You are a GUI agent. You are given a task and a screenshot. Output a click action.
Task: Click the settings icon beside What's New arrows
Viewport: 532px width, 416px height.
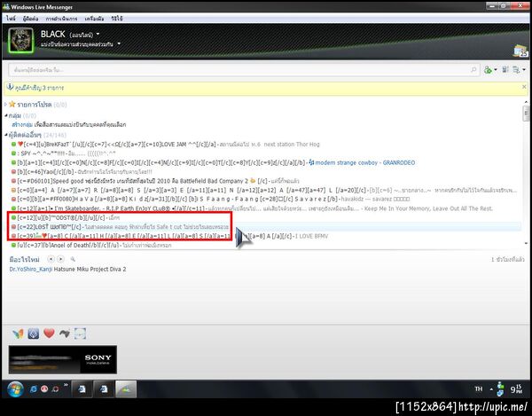73,259
